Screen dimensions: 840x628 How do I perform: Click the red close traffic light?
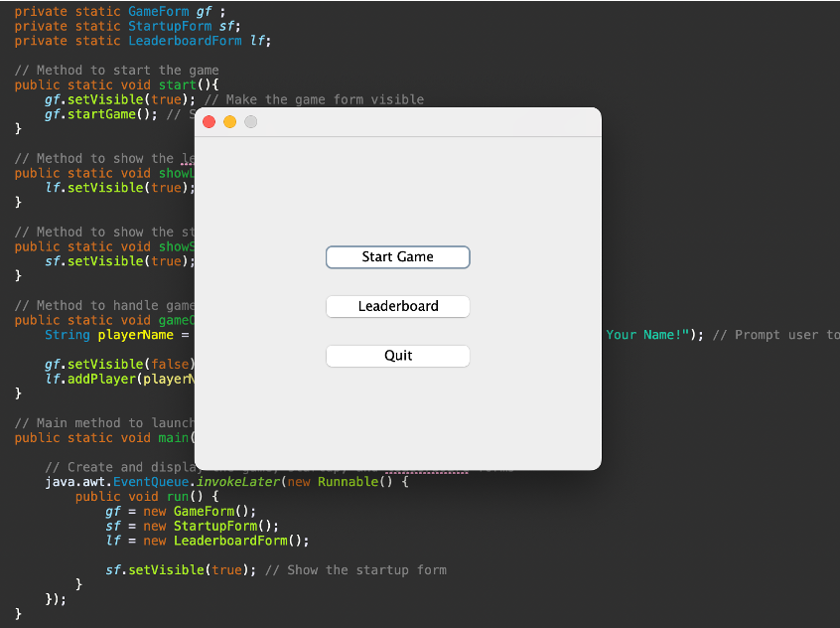coord(209,121)
